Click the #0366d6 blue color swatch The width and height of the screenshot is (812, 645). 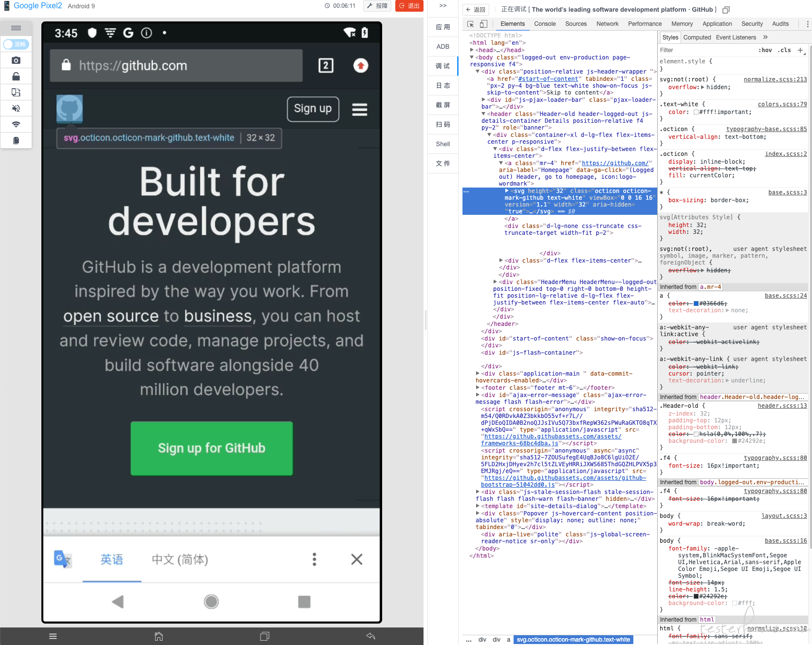[x=696, y=304]
